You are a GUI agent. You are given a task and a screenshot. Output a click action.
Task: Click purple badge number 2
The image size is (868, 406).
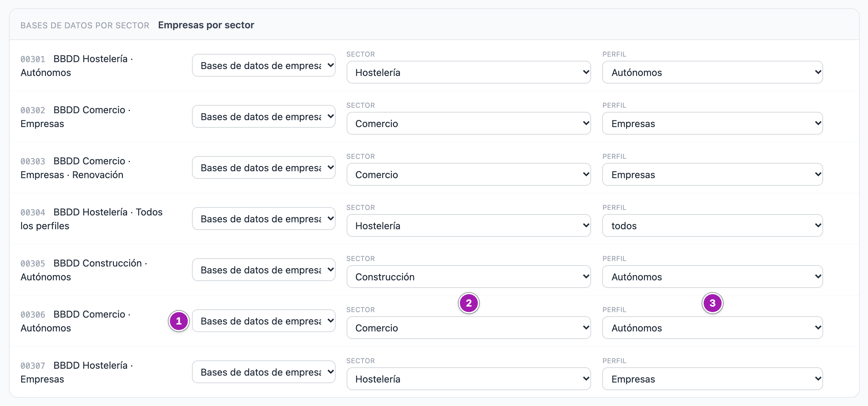point(469,303)
